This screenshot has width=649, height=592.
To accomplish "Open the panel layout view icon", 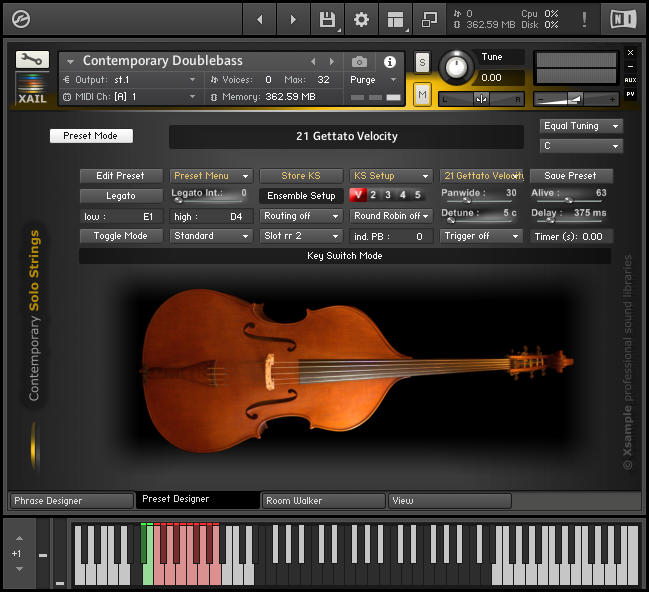I will coord(395,19).
